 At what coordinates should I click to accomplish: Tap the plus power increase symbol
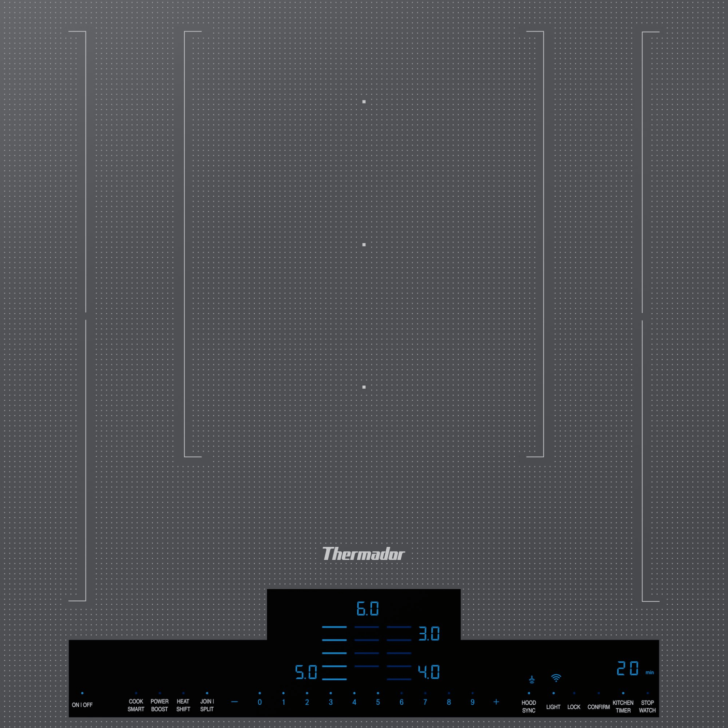click(x=496, y=702)
